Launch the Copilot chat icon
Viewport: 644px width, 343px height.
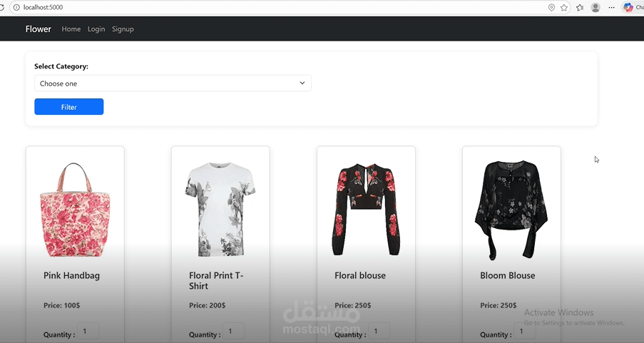[628, 7]
